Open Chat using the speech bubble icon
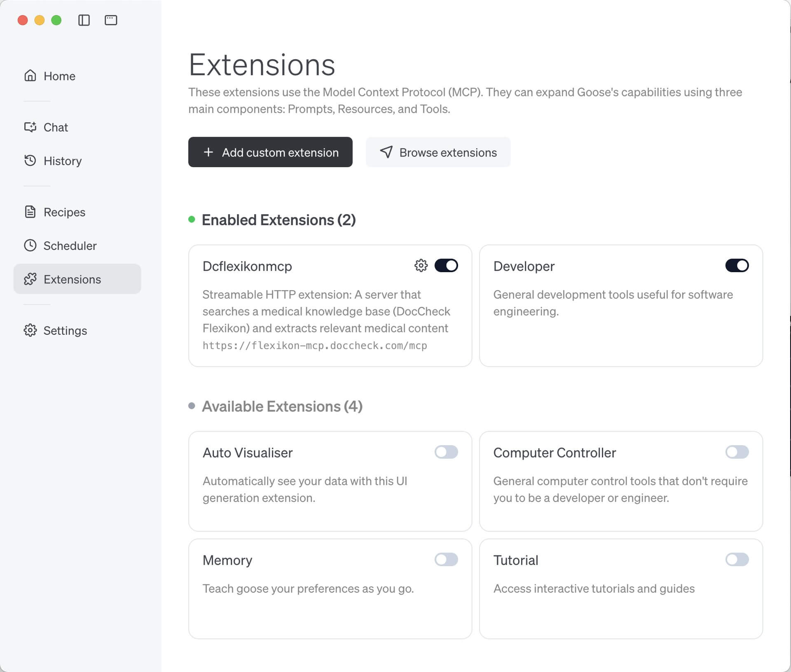Image resolution: width=791 pixels, height=672 pixels. [30, 127]
